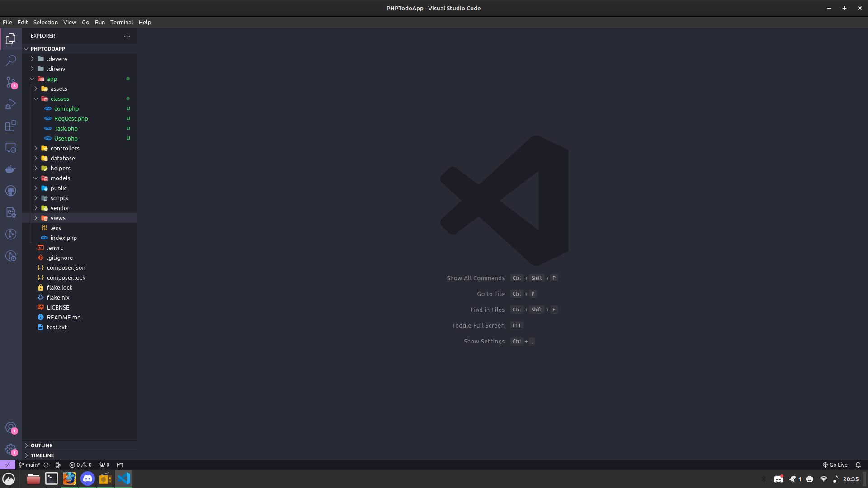Open README.md file
The height and width of the screenshot is (488, 868).
coord(80,317)
